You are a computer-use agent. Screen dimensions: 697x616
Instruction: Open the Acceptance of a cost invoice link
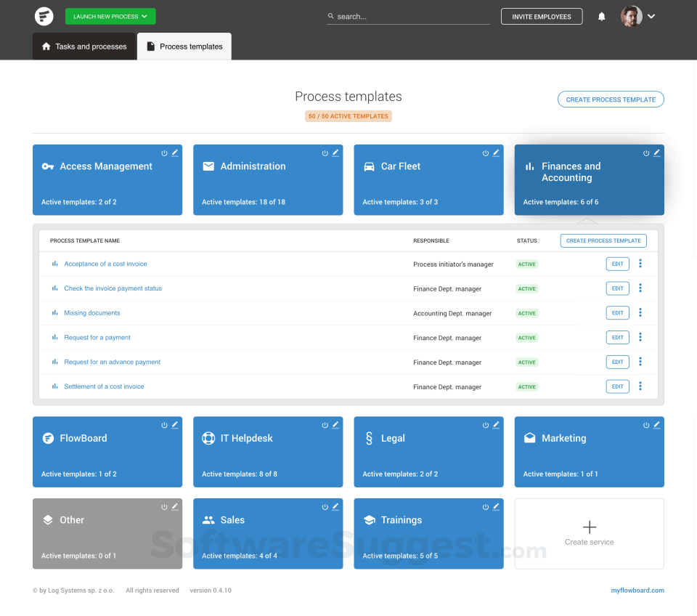106,264
